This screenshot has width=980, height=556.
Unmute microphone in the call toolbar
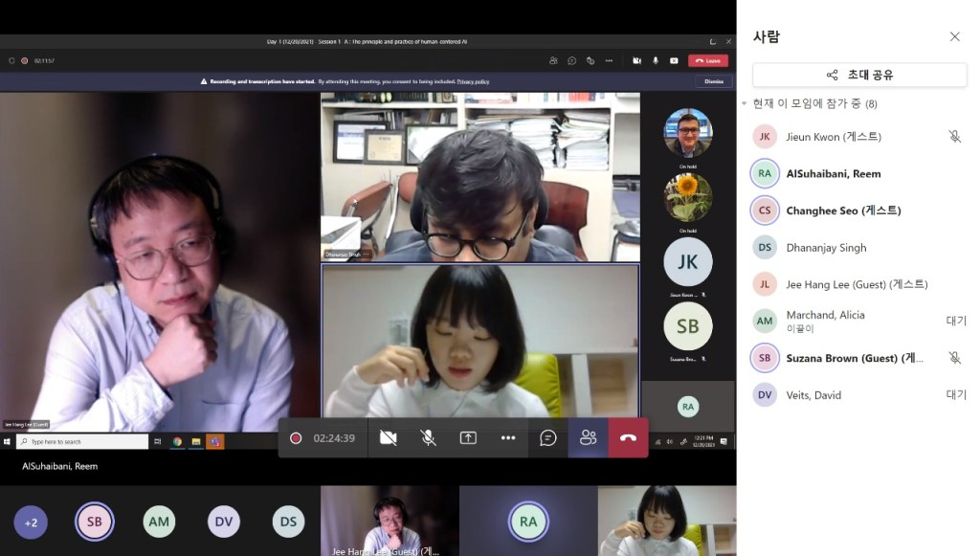tap(428, 437)
